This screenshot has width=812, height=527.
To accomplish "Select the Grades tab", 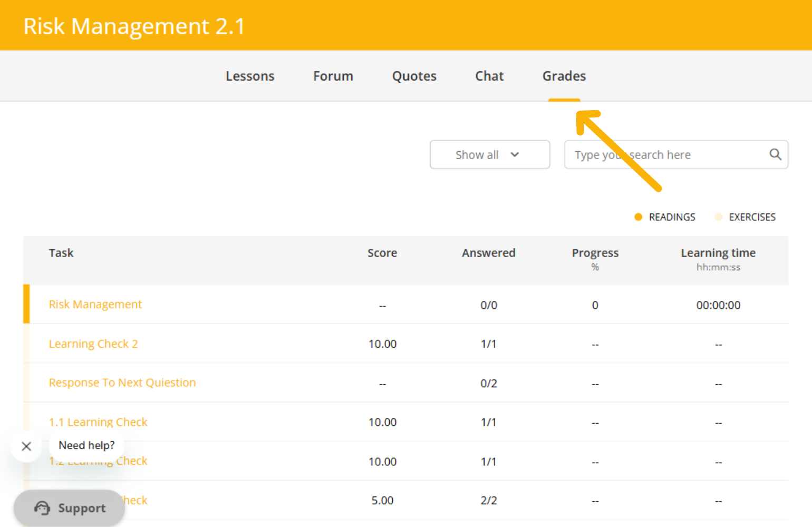I will click(x=564, y=76).
